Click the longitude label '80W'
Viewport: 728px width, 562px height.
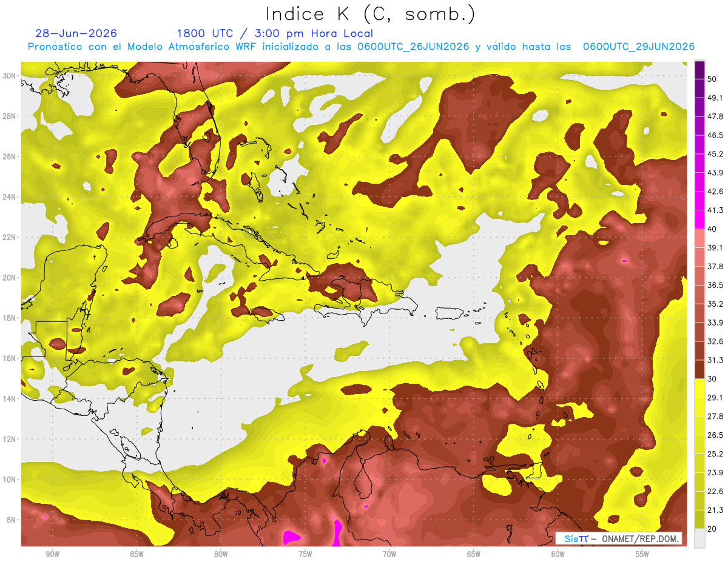[x=221, y=554]
